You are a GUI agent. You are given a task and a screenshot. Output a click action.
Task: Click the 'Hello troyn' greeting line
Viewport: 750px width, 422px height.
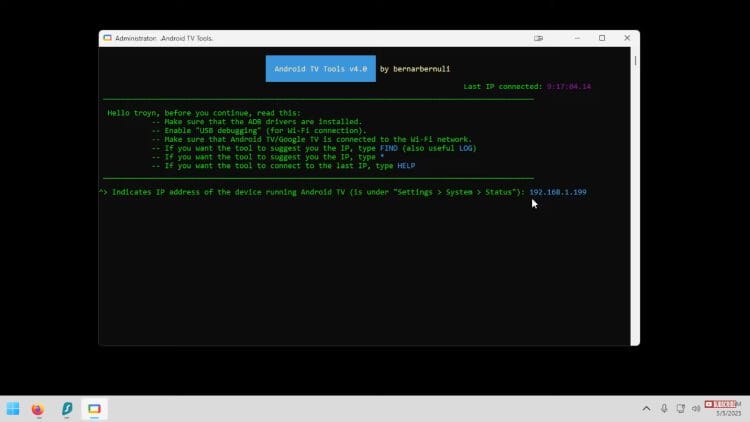coord(204,113)
